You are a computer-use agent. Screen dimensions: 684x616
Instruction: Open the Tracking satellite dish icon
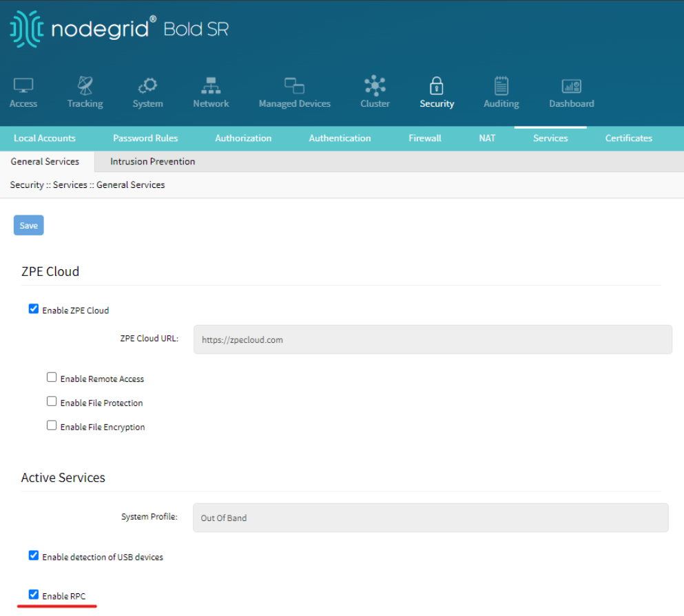click(x=85, y=85)
